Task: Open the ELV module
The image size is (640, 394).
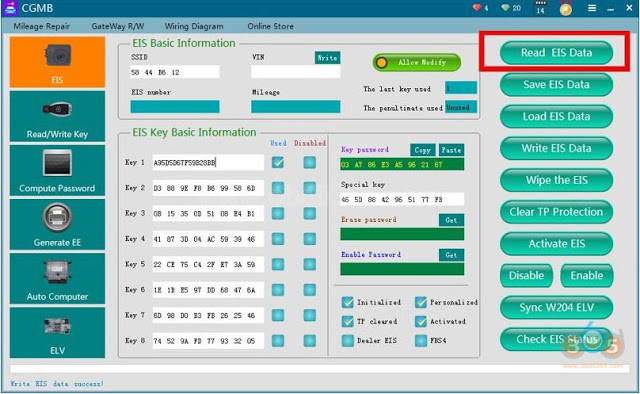Action: (57, 333)
